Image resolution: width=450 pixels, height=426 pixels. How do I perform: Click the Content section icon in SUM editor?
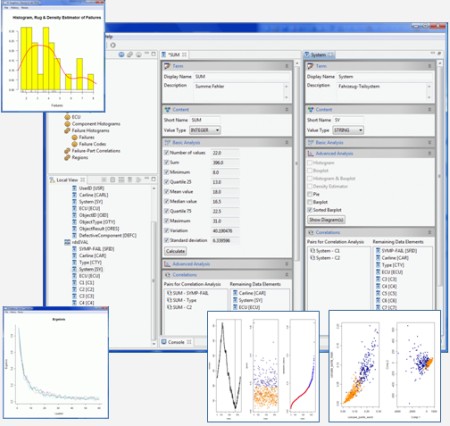click(x=167, y=109)
